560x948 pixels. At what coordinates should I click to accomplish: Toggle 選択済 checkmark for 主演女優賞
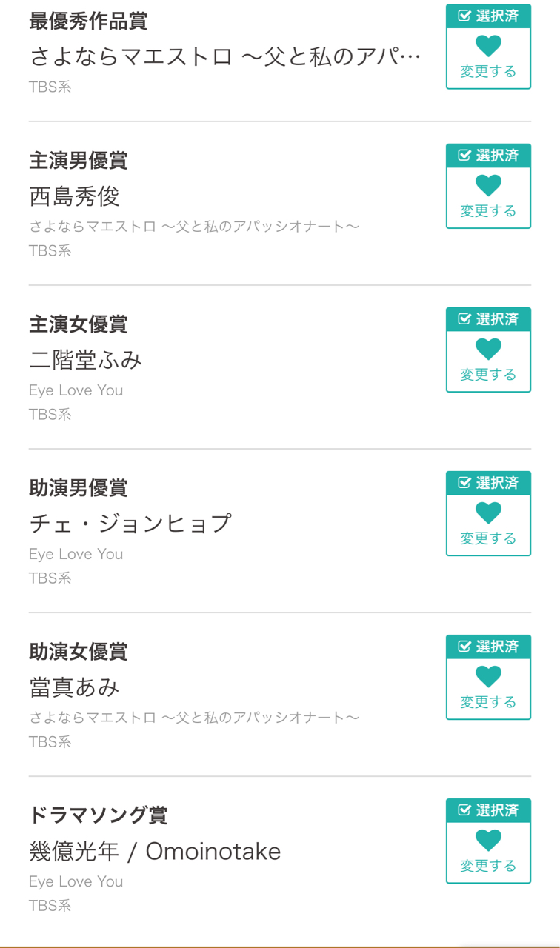tap(465, 319)
